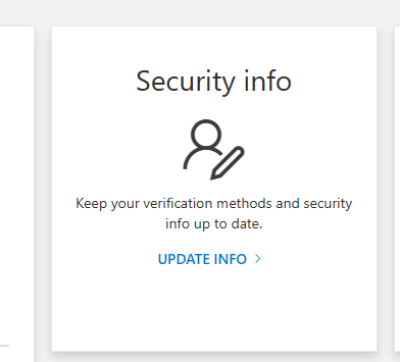Click the word UPDATE in the blue link

point(183,259)
